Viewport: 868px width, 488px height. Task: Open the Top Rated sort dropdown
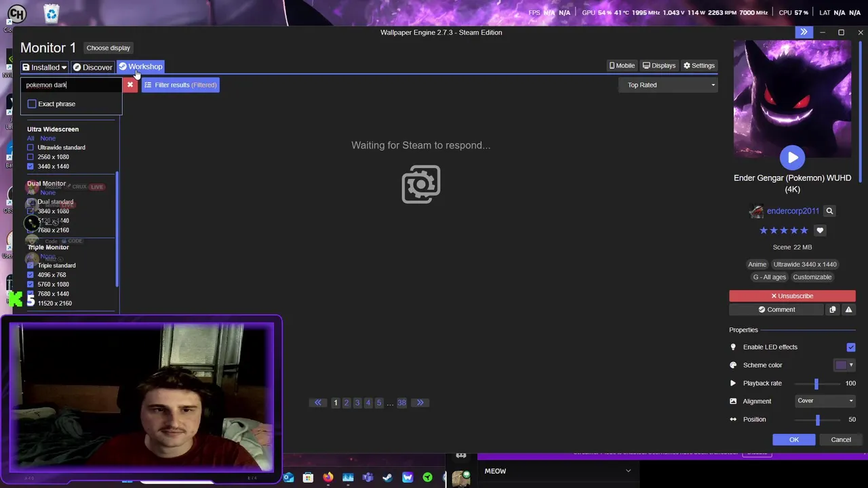[x=668, y=85]
